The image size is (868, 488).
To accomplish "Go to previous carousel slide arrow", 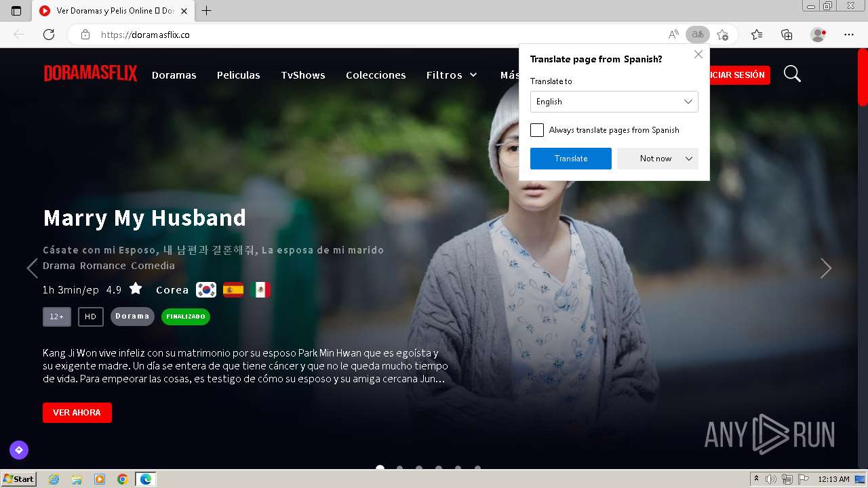I will [x=32, y=268].
